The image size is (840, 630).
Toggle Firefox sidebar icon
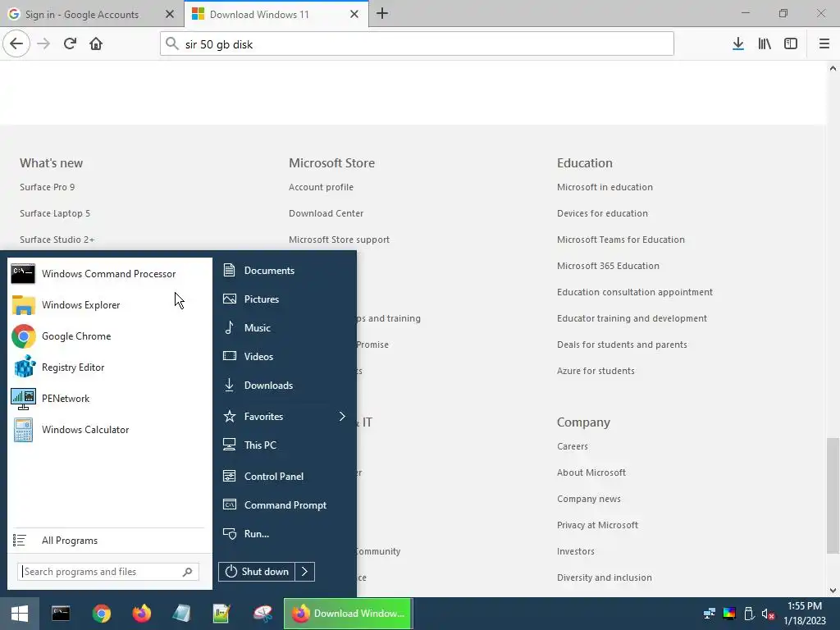(x=791, y=44)
